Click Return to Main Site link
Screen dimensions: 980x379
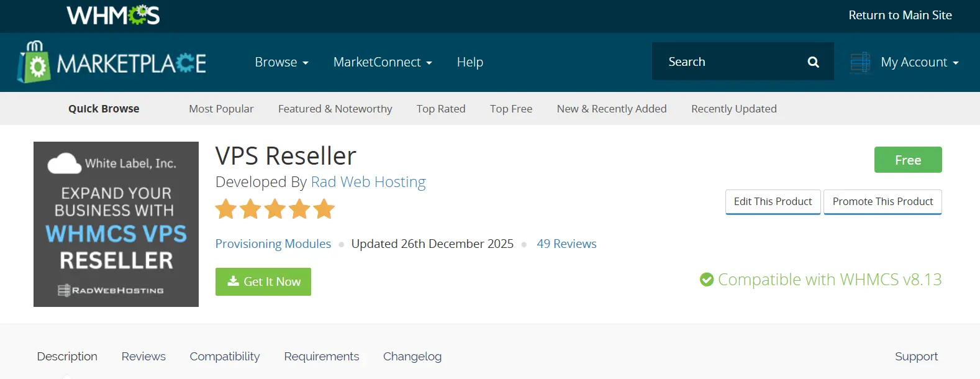tap(900, 15)
